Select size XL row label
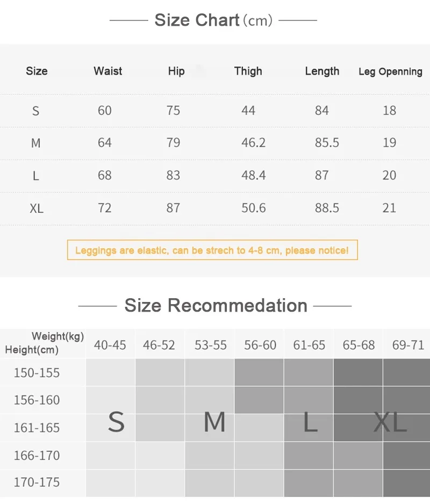Viewport: 430px width, 504px height. [x=37, y=208]
